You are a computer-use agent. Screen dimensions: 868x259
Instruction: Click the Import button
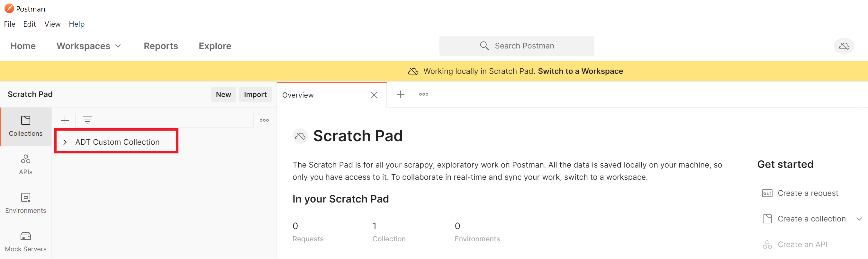pyautogui.click(x=255, y=95)
